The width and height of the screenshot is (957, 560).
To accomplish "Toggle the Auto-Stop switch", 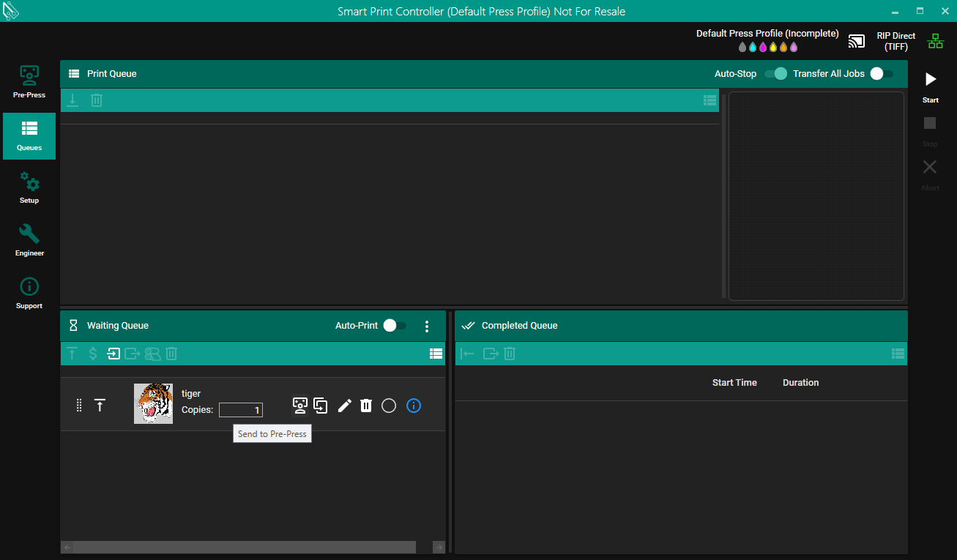I will [775, 74].
